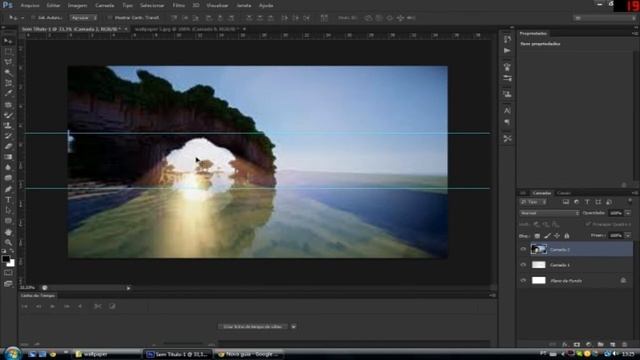Select the Eraser tool
Viewport: 640px width, 360px height.
click(8, 146)
